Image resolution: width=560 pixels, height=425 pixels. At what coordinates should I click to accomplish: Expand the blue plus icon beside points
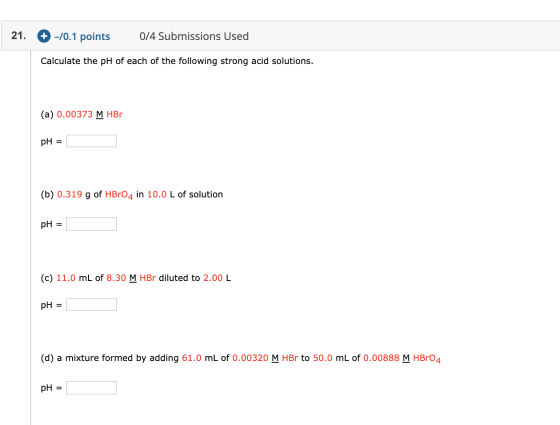click(x=44, y=36)
